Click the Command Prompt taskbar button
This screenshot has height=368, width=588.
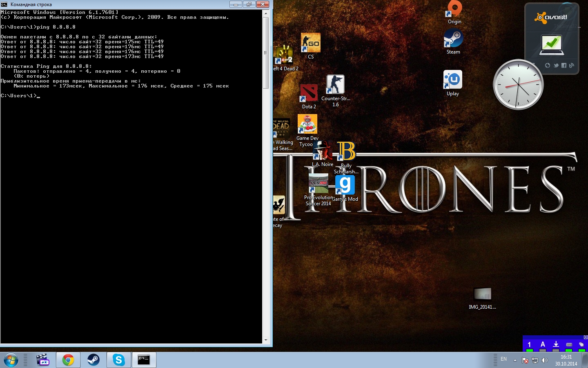coord(144,360)
